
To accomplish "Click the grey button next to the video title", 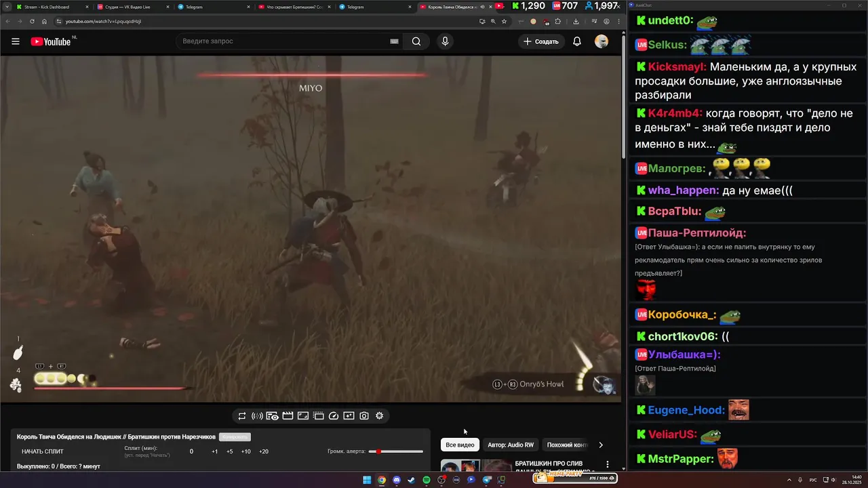I will coord(235,437).
